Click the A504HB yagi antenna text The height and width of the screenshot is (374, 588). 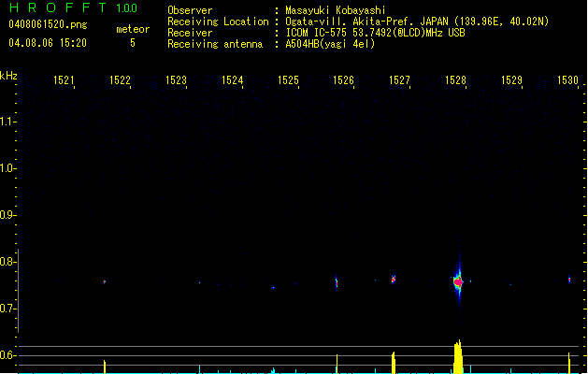coord(330,44)
